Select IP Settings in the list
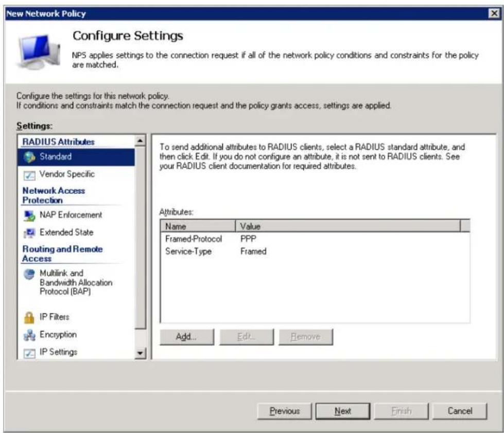Viewport: 504px width, 433px height. click(x=58, y=352)
